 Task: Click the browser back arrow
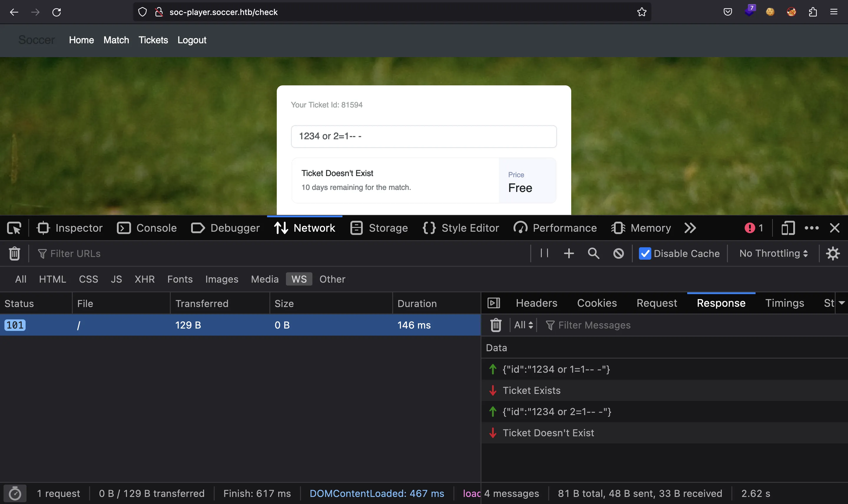(x=14, y=12)
